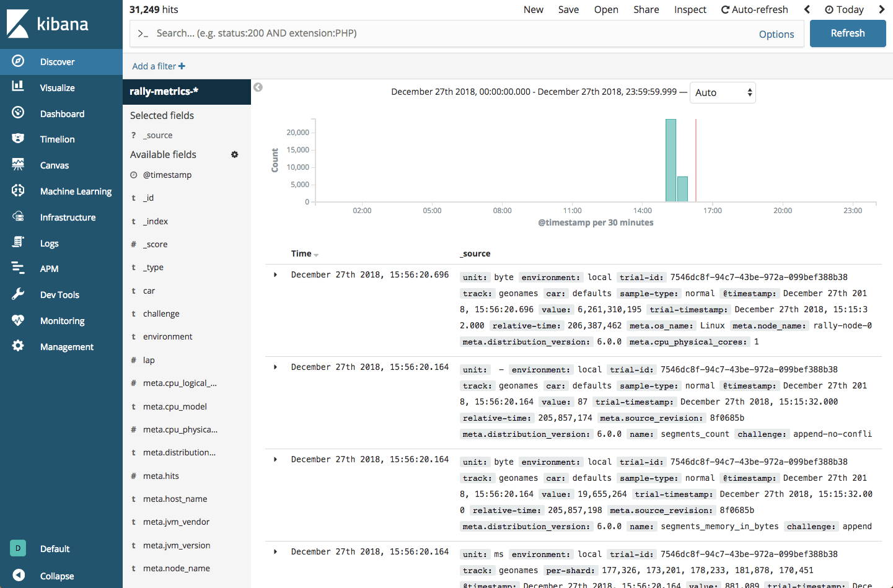Image resolution: width=893 pixels, height=588 pixels.
Task: Click the Management navigation label
Action: (x=67, y=347)
